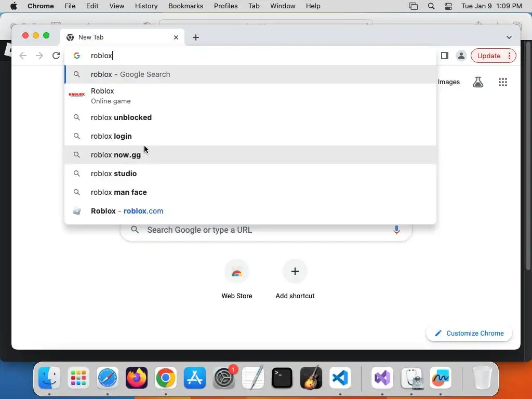Click the Search Google or type a URL box
This screenshot has width=532, height=399.
coord(266,230)
